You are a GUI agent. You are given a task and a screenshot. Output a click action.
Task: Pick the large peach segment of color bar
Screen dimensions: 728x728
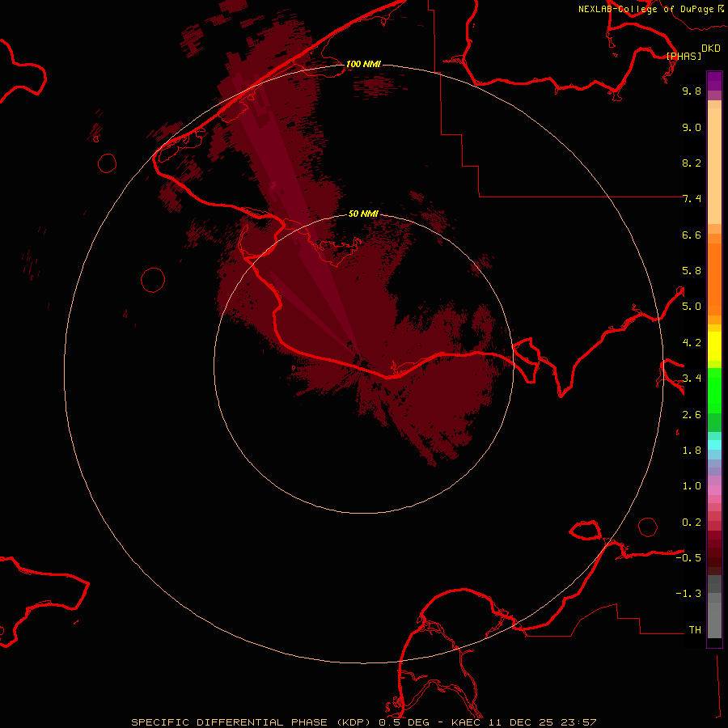click(x=714, y=166)
